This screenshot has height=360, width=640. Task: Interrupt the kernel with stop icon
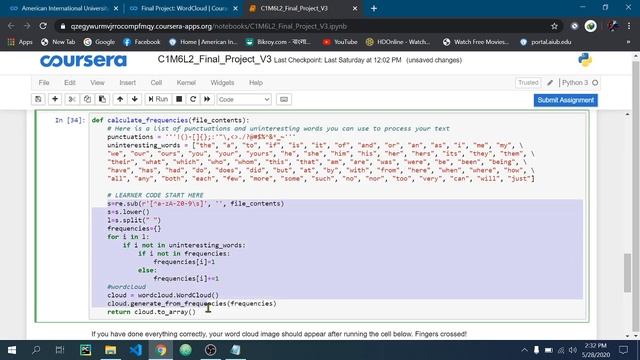(x=179, y=99)
